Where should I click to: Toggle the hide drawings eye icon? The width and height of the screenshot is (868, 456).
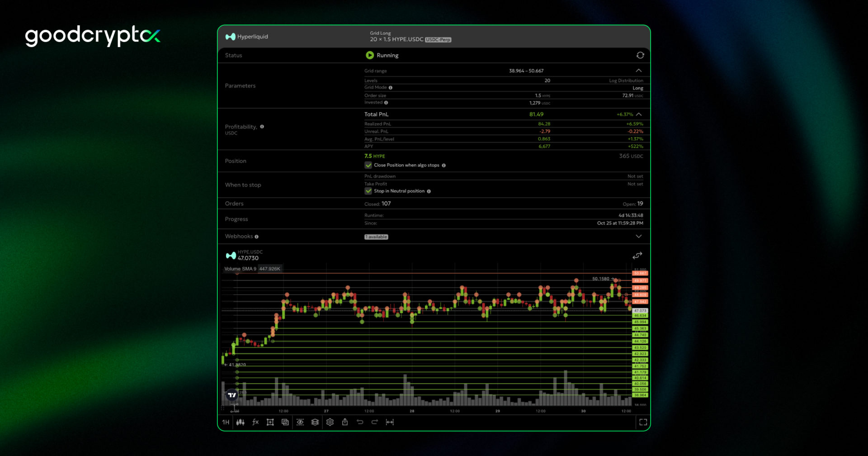300,422
